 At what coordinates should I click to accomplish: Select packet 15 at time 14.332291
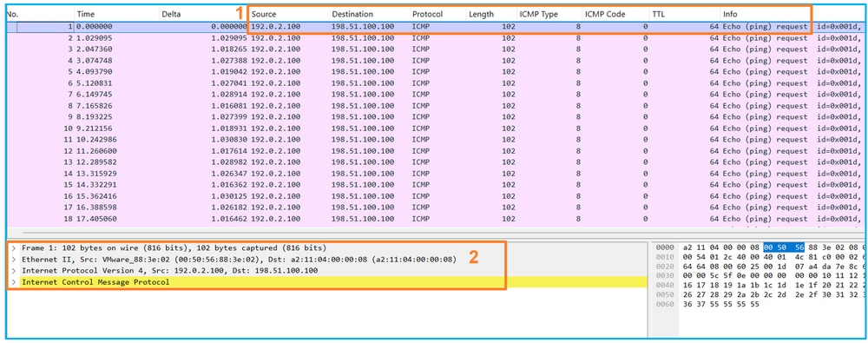[437, 184]
